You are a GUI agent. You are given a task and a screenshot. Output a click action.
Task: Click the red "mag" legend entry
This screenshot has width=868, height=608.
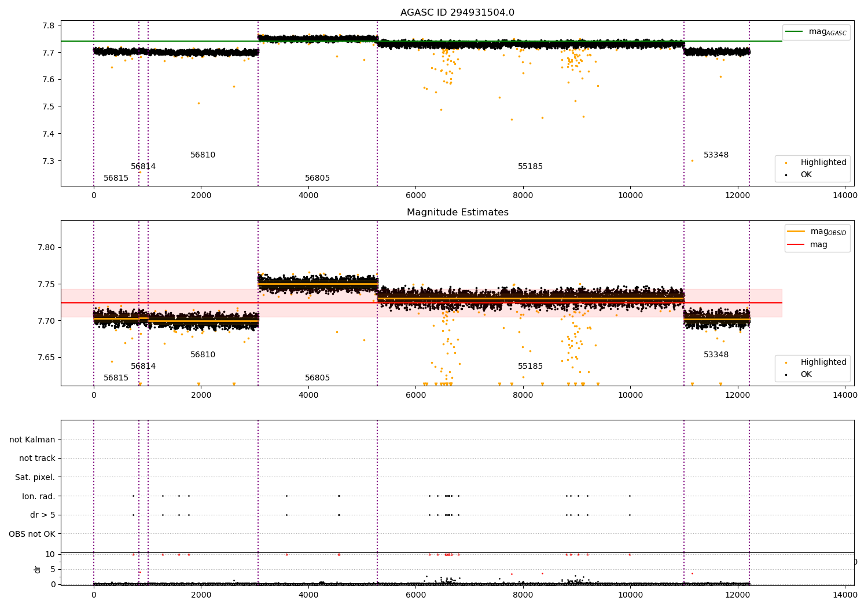tap(807, 244)
